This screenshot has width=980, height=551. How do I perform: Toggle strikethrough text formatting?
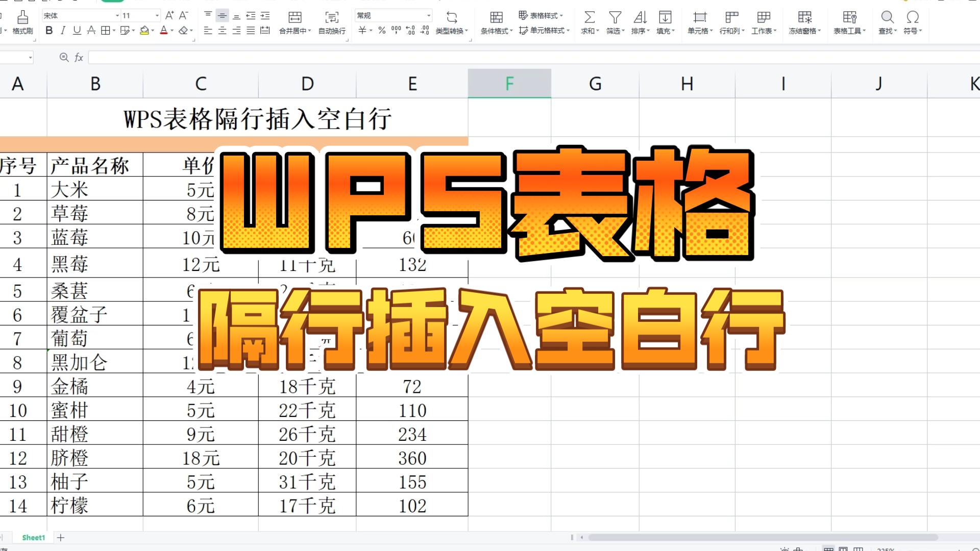click(91, 31)
